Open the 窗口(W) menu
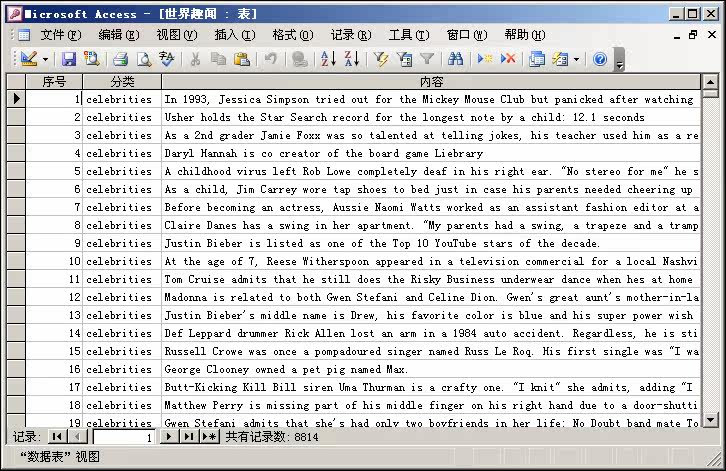 coord(467,35)
